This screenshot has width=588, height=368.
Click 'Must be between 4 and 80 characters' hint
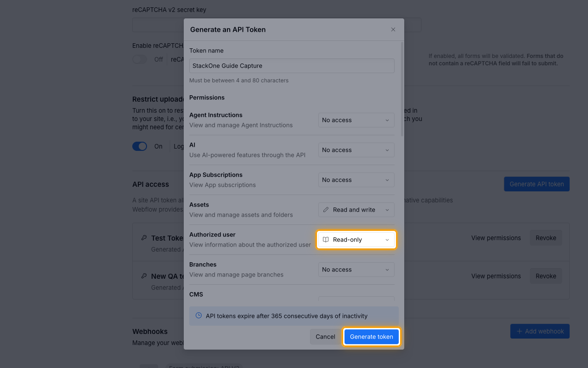(x=239, y=80)
